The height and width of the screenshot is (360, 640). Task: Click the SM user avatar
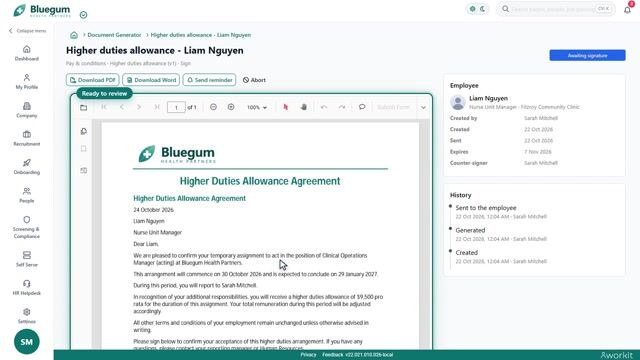click(x=27, y=342)
